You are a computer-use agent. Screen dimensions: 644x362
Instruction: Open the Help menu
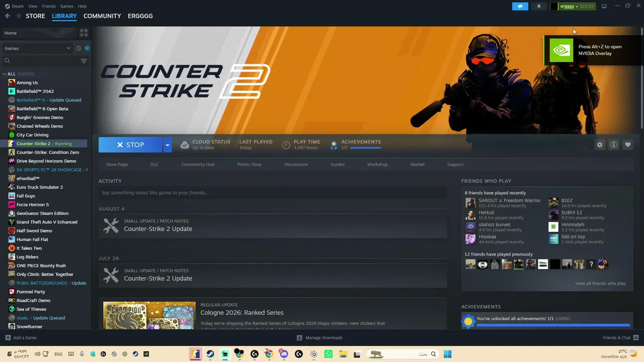coord(83,6)
